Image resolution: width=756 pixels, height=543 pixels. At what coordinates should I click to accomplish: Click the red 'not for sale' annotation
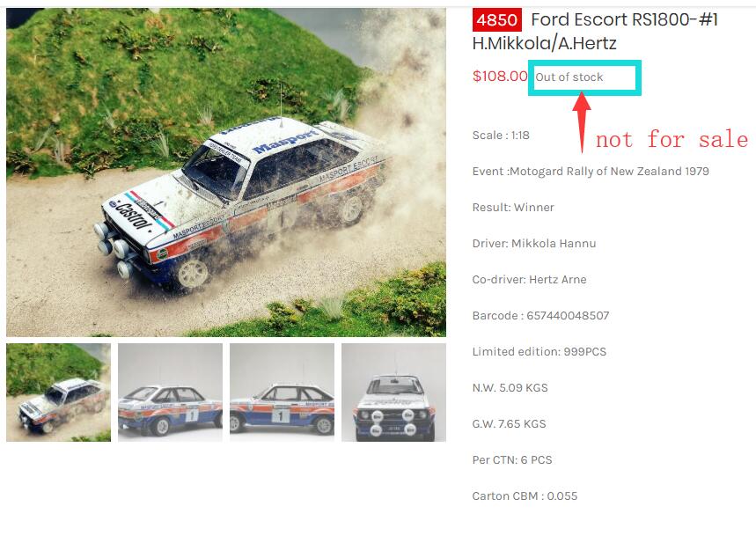point(672,139)
